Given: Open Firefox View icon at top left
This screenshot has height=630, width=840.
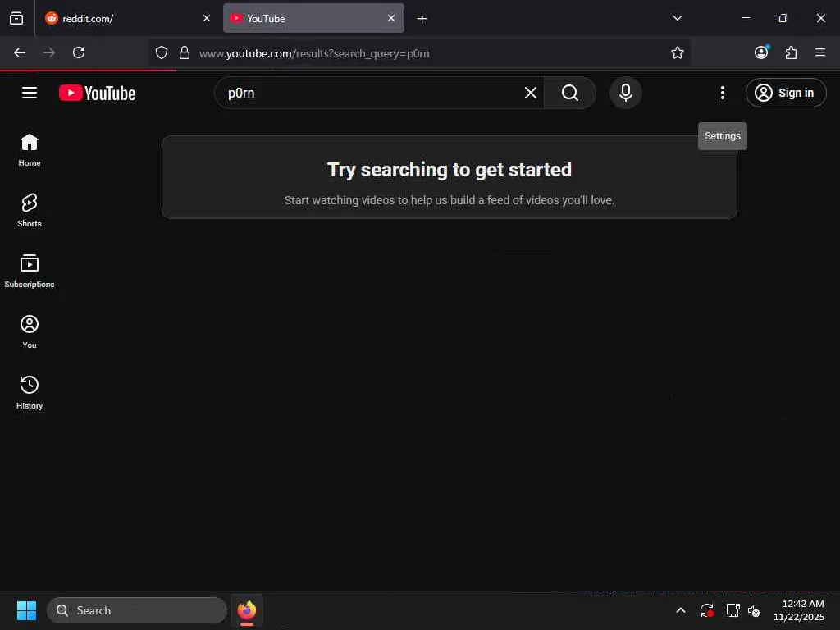Looking at the screenshot, I should [16, 18].
